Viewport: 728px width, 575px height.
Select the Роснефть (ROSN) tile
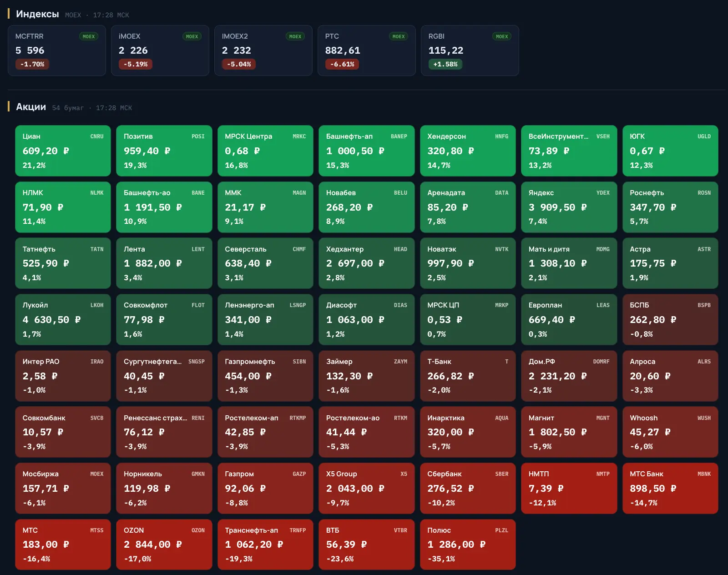(670, 207)
